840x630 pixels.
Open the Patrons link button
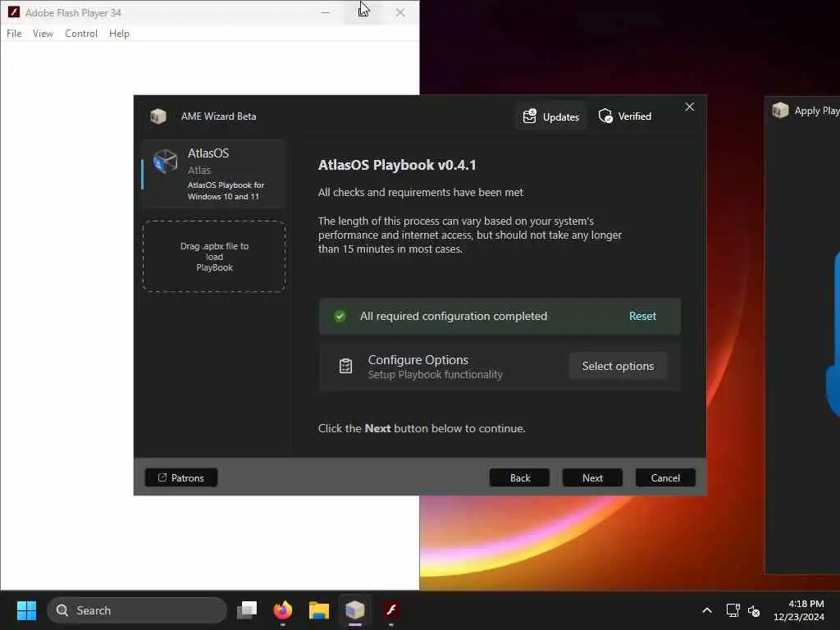pos(181,478)
